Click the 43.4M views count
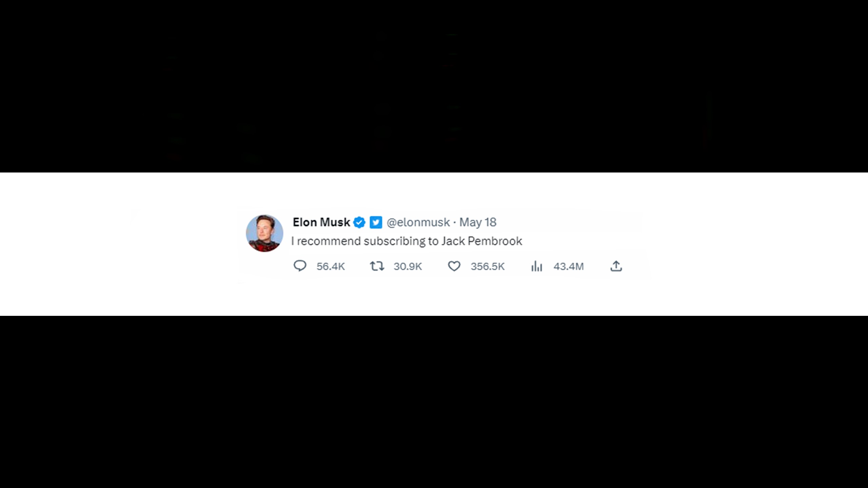Viewport: 868px width, 488px height. click(x=569, y=266)
